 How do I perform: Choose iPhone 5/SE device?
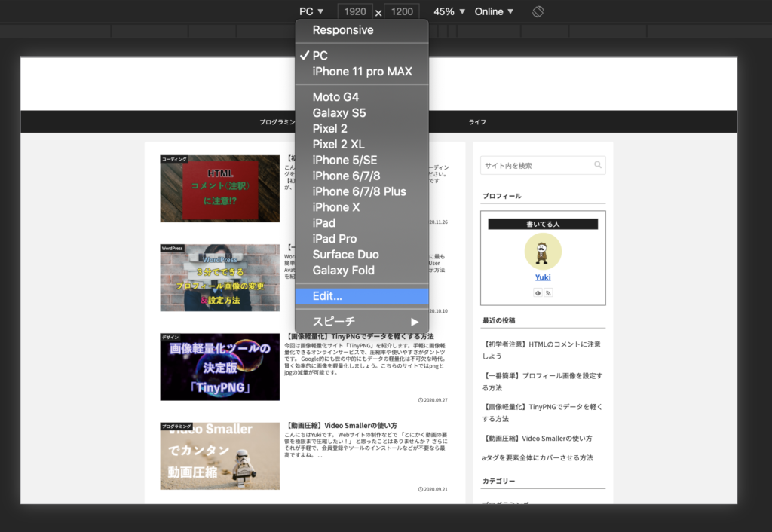point(362,160)
